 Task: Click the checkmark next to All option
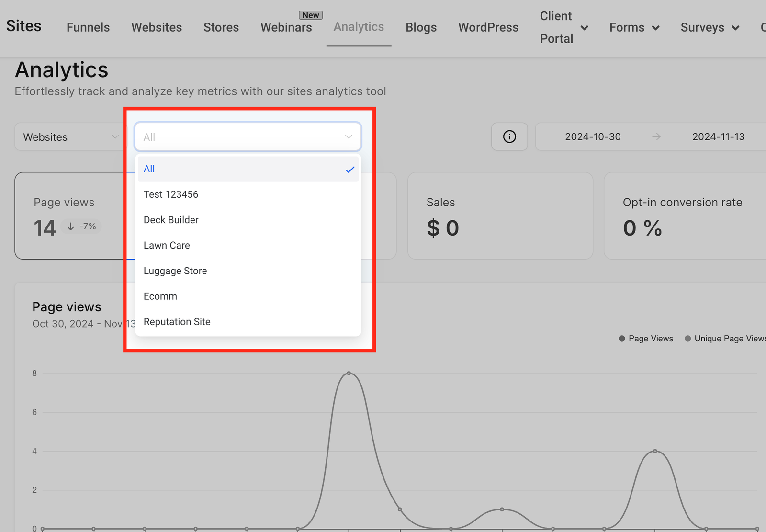(350, 170)
